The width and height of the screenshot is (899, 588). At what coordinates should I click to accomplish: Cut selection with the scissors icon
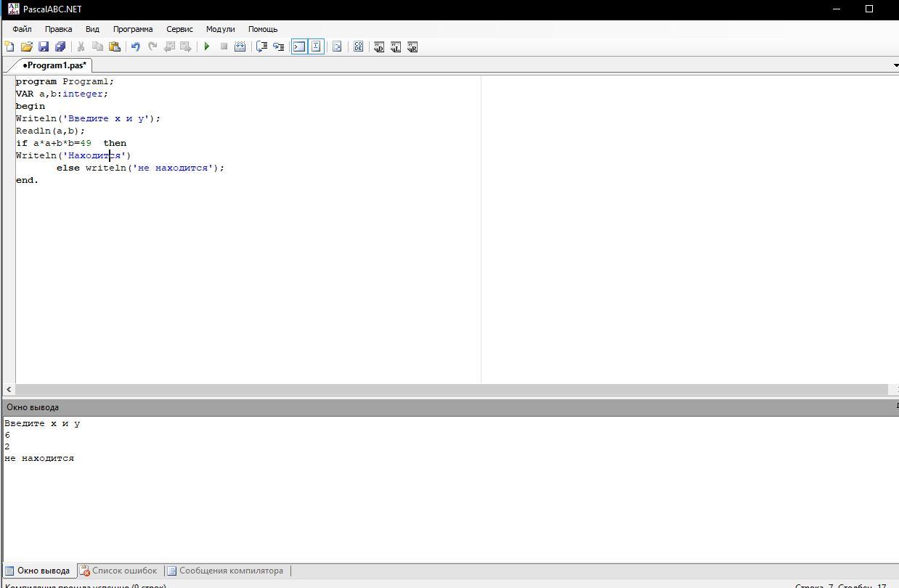(81, 46)
